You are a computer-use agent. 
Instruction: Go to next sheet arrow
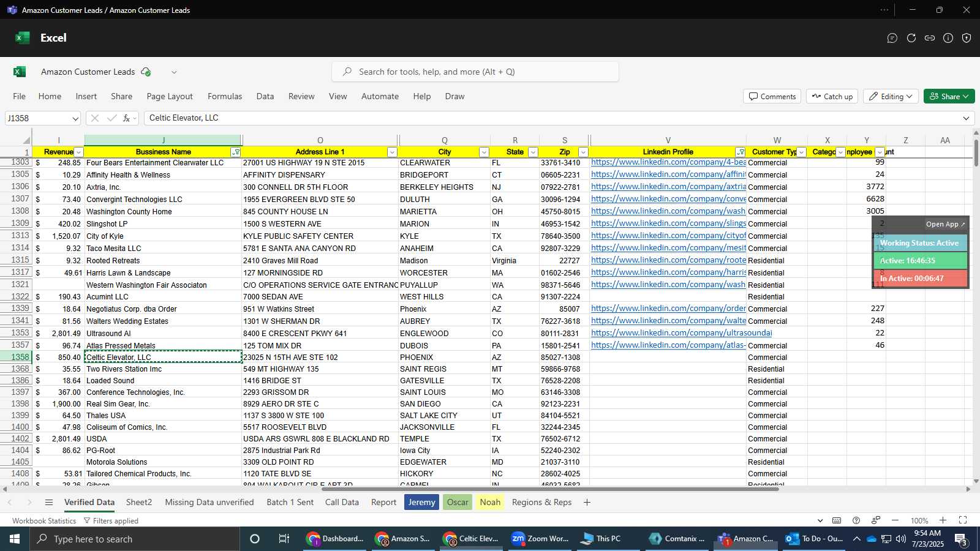[x=29, y=503]
